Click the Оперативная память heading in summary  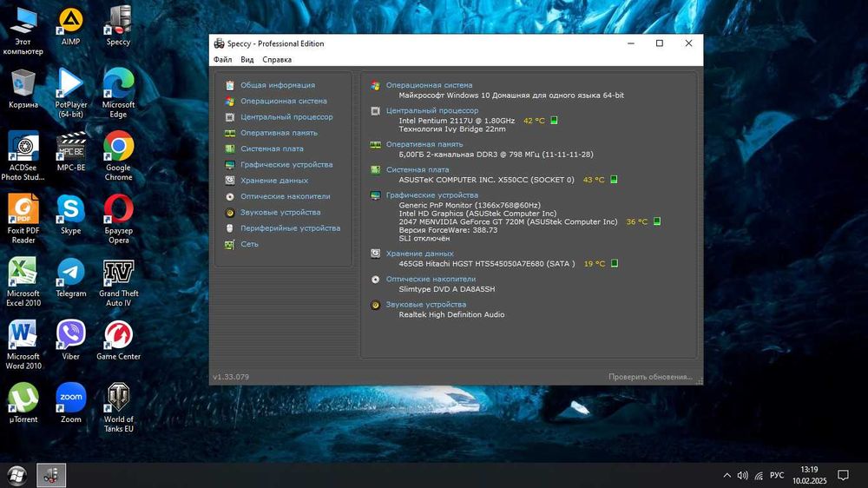tap(424, 144)
